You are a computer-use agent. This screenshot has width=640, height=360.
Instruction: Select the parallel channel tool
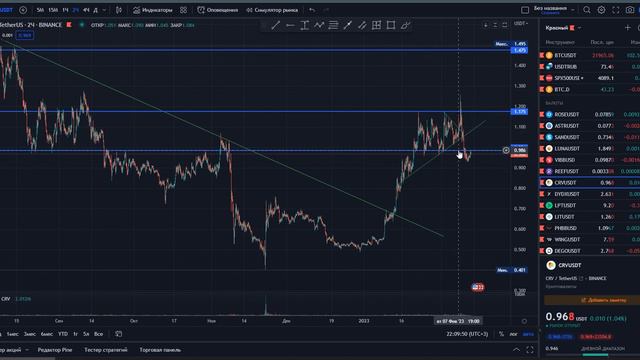[x=362, y=25]
